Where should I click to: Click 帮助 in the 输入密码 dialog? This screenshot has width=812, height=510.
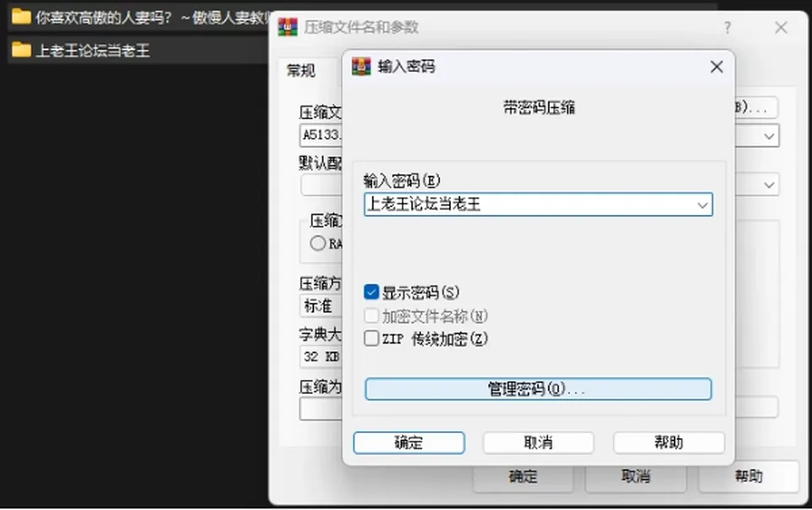tap(668, 442)
